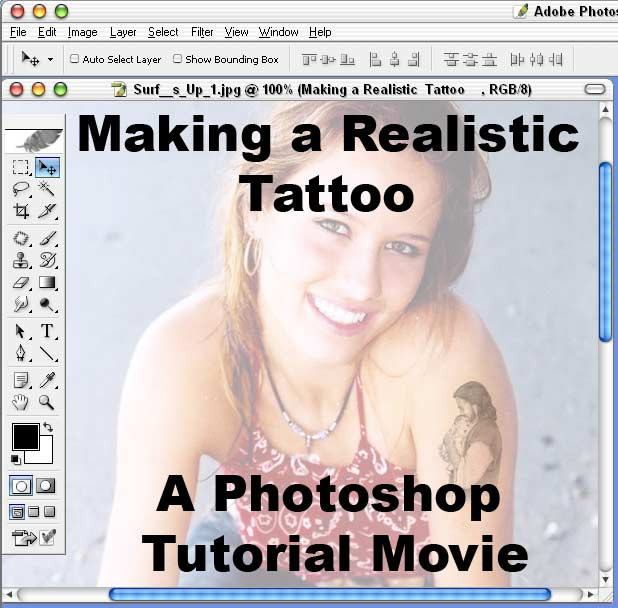Select the Hand tool
The height and width of the screenshot is (608, 618).
point(20,402)
